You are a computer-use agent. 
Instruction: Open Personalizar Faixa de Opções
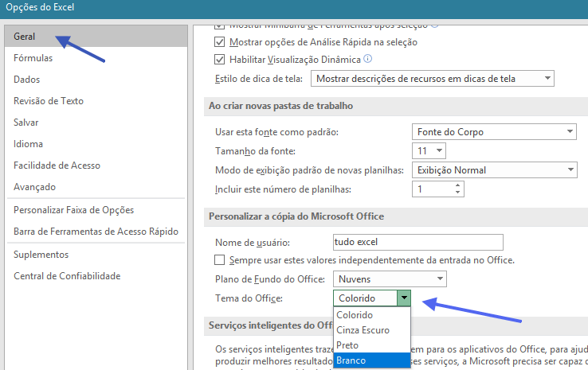(x=96, y=210)
